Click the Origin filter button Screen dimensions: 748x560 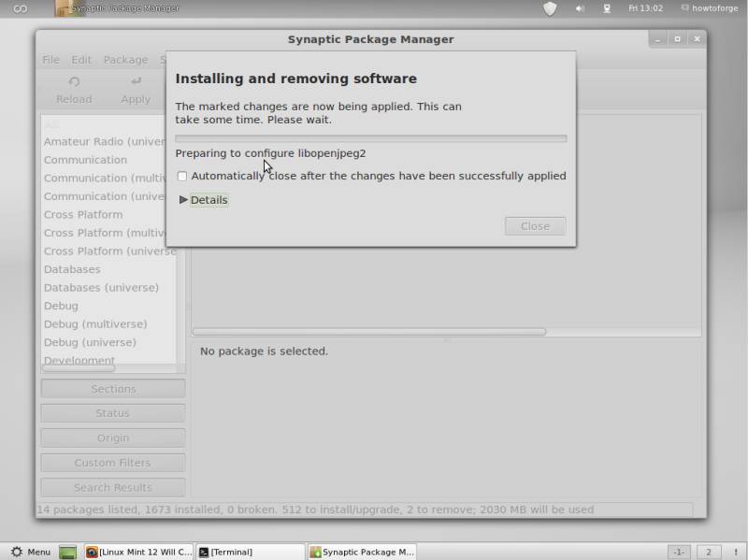(113, 438)
